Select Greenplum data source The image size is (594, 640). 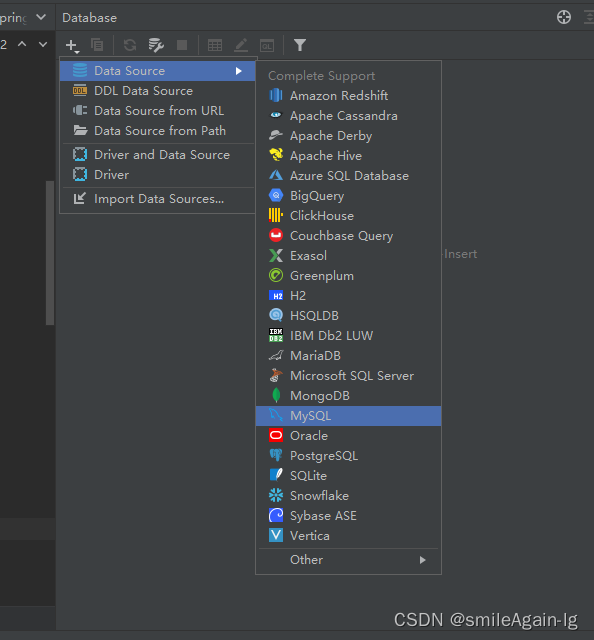pyautogui.click(x=348, y=276)
